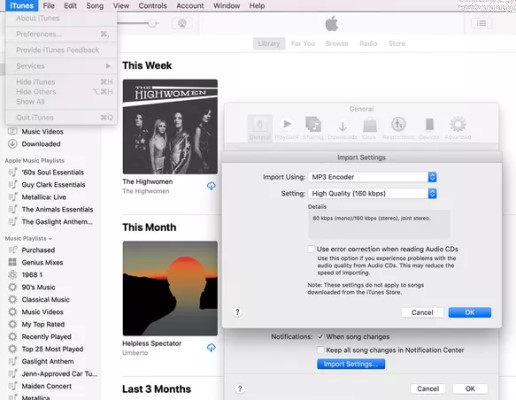
Task: Toggle Keep all song changes in Notification Center
Action: [320, 350]
